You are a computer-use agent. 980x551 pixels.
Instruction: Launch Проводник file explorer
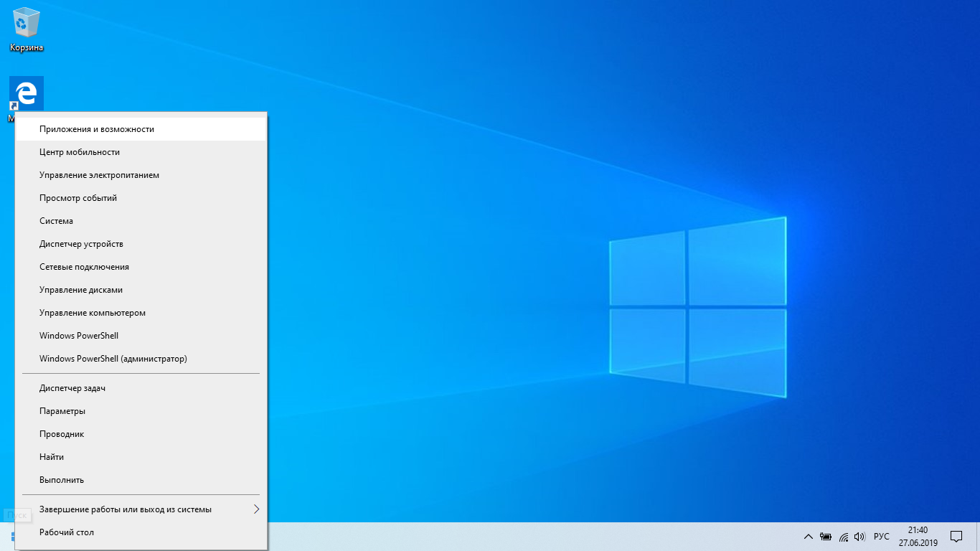pyautogui.click(x=141, y=434)
